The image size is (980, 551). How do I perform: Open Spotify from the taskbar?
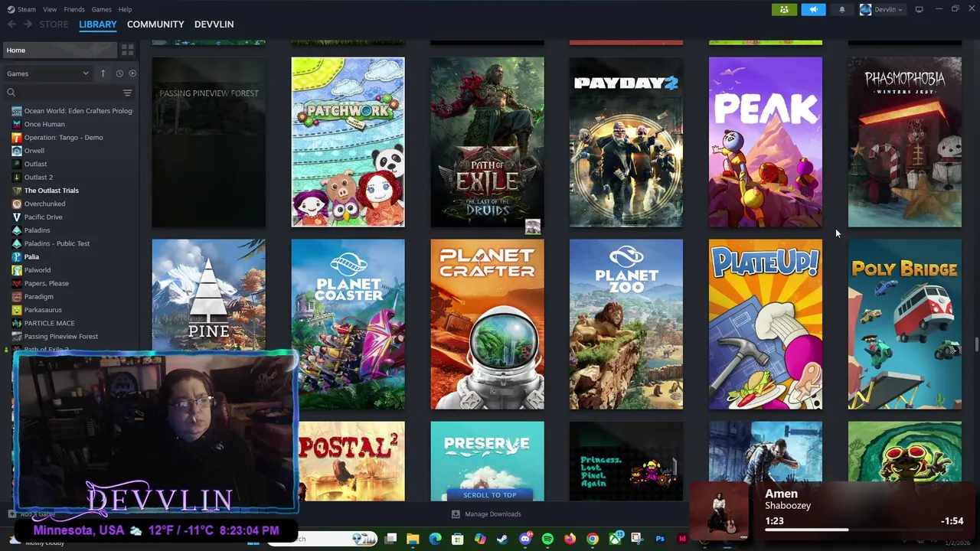point(547,539)
